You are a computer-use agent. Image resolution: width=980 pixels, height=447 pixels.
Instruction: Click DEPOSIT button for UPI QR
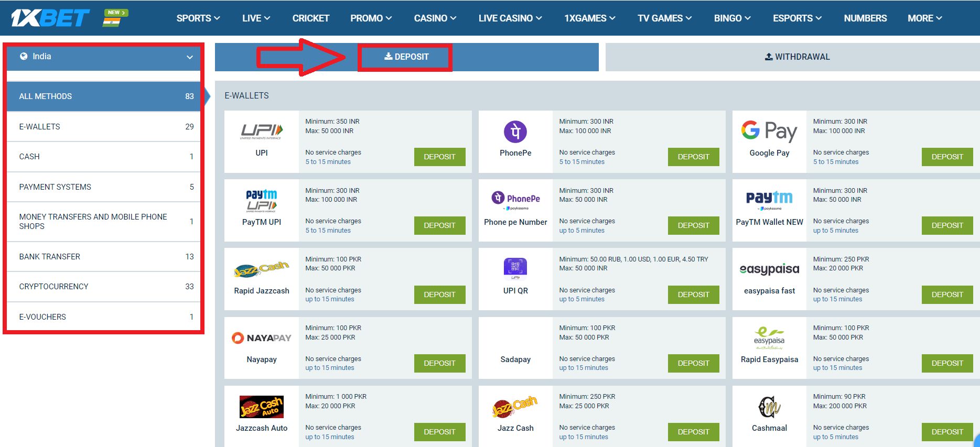pos(693,295)
